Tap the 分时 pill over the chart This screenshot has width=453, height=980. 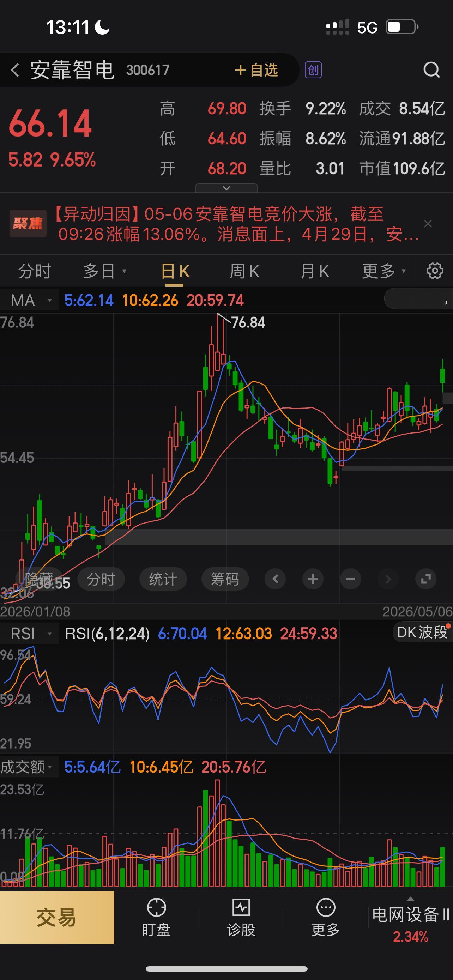pyautogui.click(x=101, y=579)
